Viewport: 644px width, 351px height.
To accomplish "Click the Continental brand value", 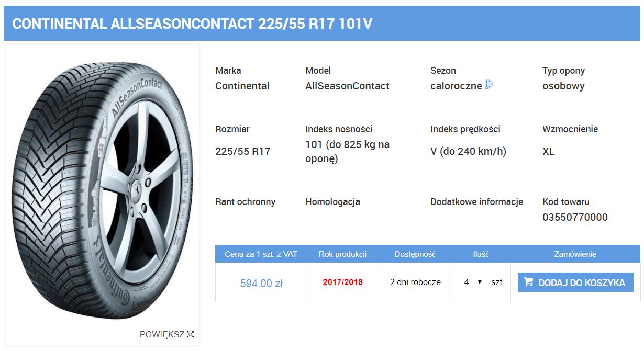I will click(242, 86).
